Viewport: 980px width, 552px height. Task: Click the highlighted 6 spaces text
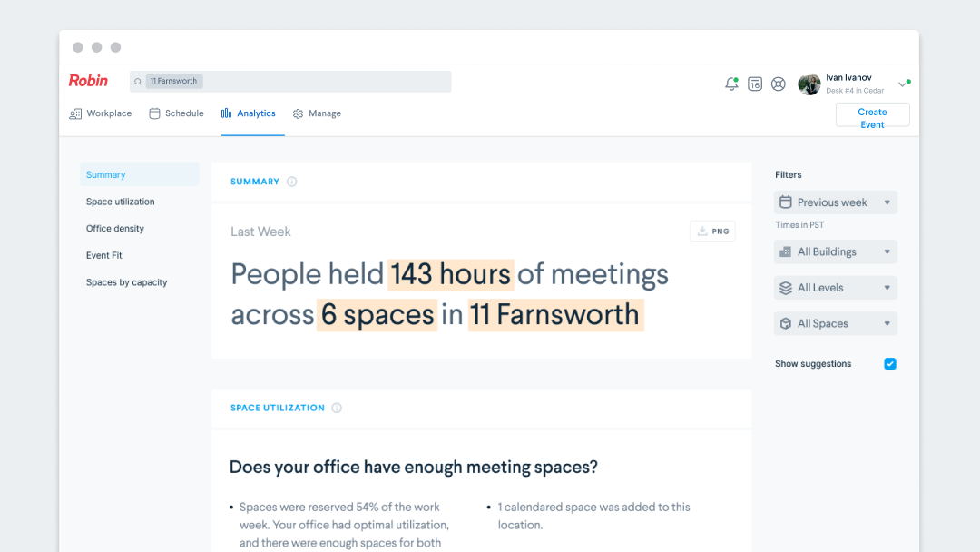[377, 314]
